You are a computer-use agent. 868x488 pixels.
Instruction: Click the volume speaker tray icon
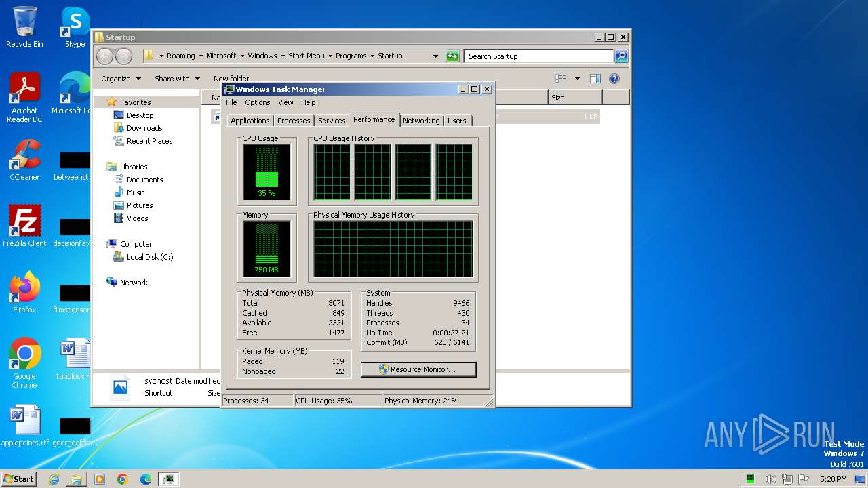[x=771, y=479]
